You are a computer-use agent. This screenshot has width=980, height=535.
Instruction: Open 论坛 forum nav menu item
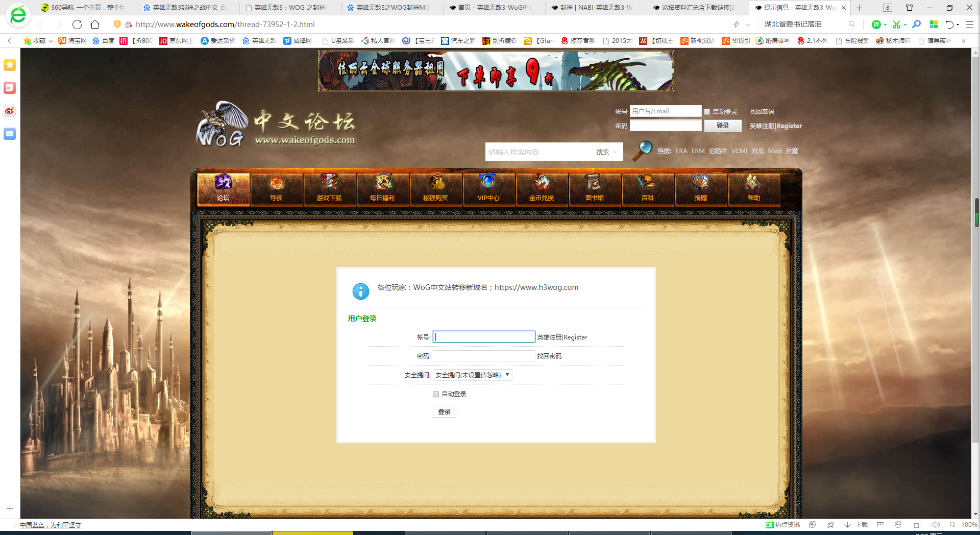point(223,189)
